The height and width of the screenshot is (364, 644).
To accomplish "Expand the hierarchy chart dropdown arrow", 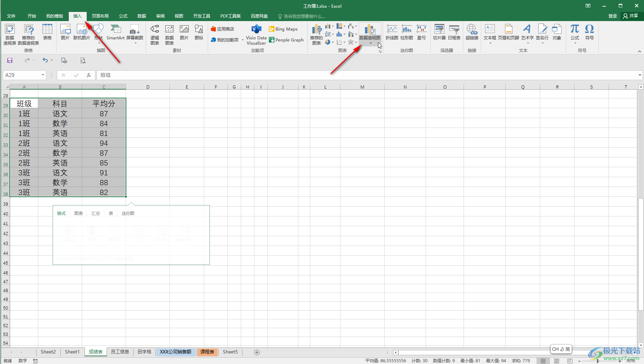I will point(344,26).
